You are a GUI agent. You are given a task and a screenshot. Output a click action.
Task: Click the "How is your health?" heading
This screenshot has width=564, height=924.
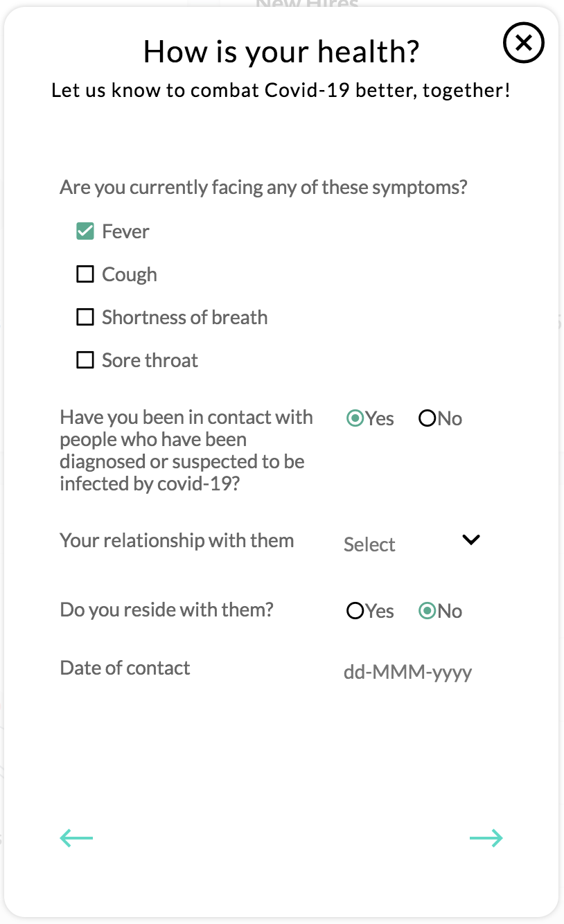pyautogui.click(x=281, y=51)
